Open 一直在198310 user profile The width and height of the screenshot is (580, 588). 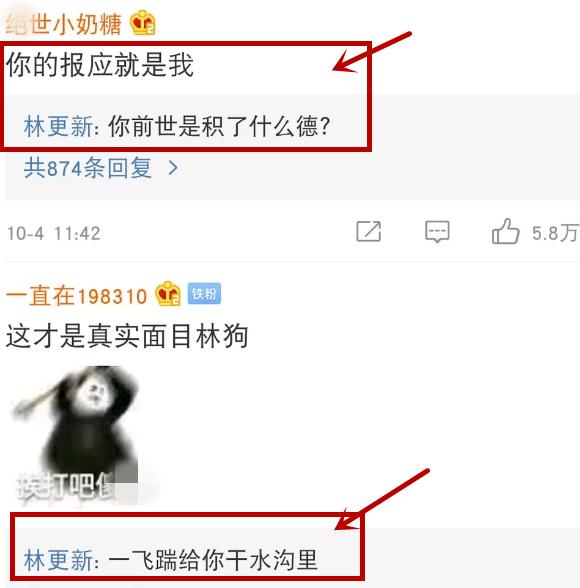coord(76,296)
